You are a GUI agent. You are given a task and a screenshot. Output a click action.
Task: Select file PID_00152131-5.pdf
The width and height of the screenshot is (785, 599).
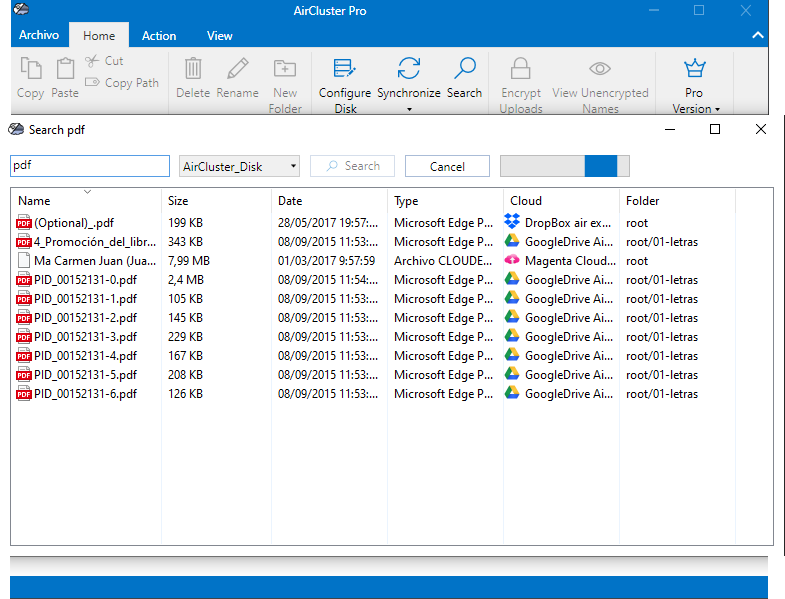point(86,375)
